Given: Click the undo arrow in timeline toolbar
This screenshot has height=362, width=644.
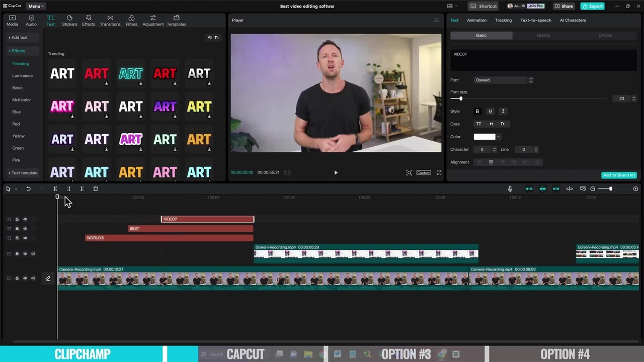Looking at the screenshot, I should pyautogui.click(x=28, y=189).
